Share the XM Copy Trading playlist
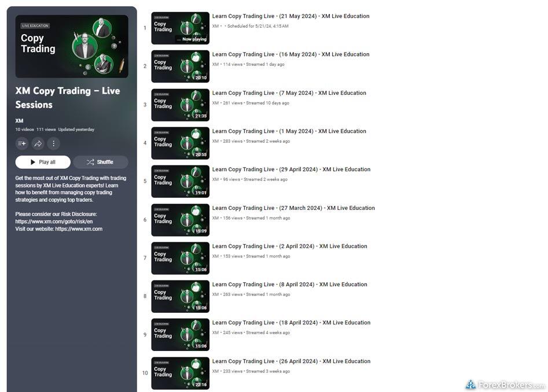Viewport: 548px width, 392px height. (38, 143)
